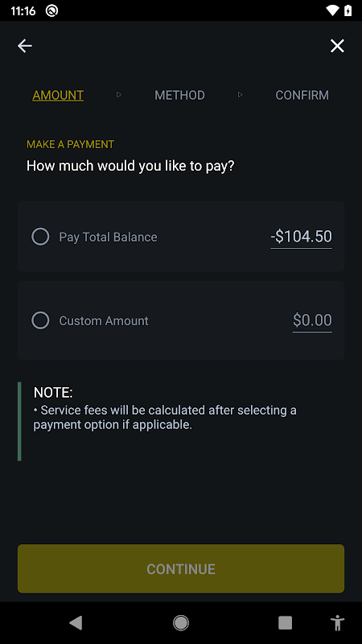Switch to the AMOUNT step tab

pyautogui.click(x=58, y=95)
